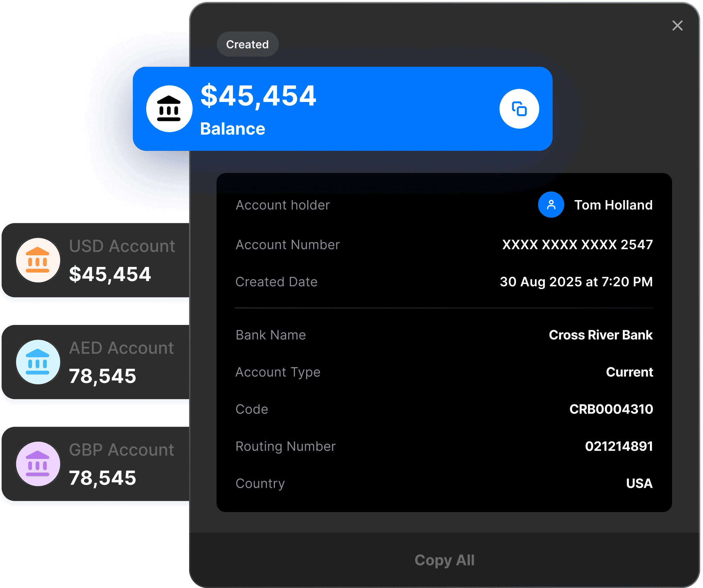Screen dimensions: 703x588
Task: Dismiss the details dialog with the X icon
Action: click(677, 26)
